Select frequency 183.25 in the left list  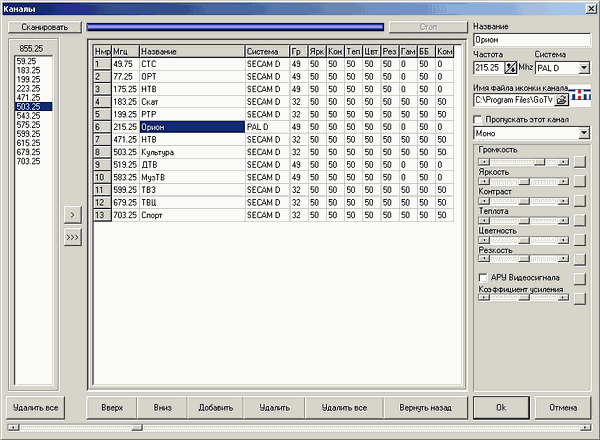click(33, 70)
